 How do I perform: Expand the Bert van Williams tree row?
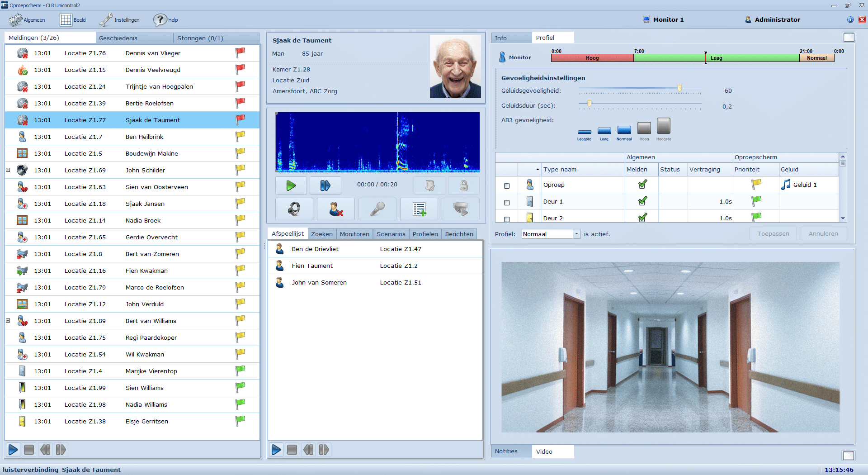[x=8, y=321]
